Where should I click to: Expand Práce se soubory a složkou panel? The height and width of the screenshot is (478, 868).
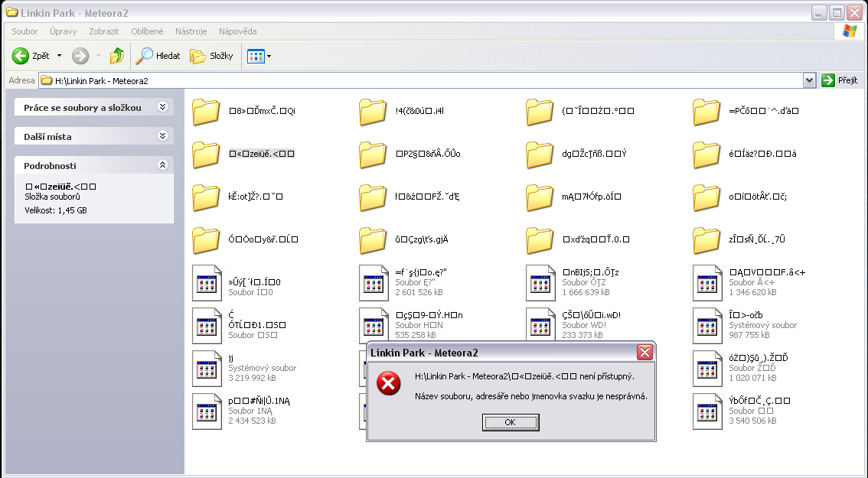click(162, 107)
